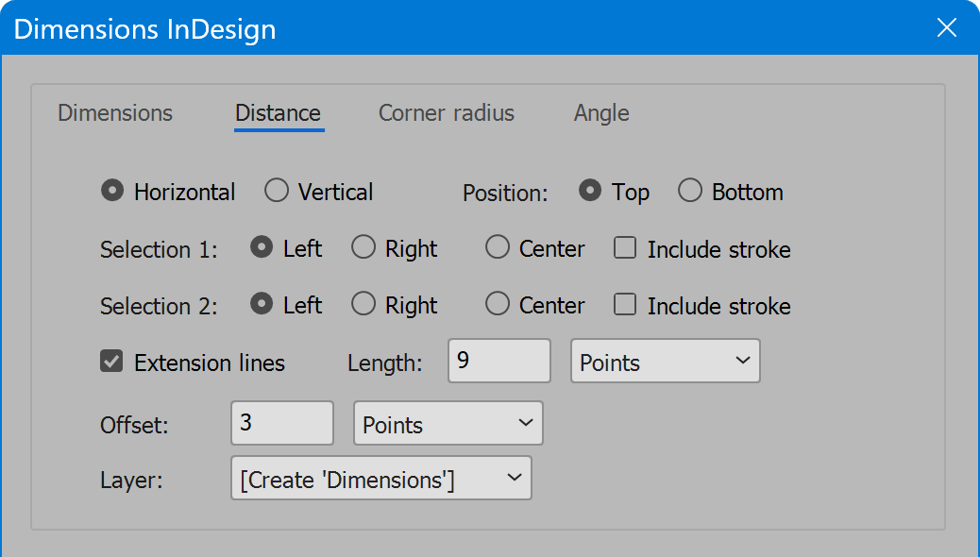Select Right for Selection 2

363,305
